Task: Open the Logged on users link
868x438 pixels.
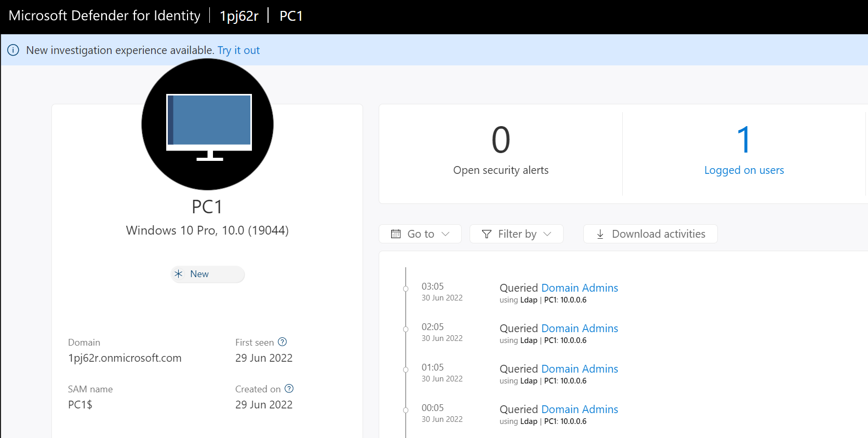Action: pyautogui.click(x=744, y=170)
